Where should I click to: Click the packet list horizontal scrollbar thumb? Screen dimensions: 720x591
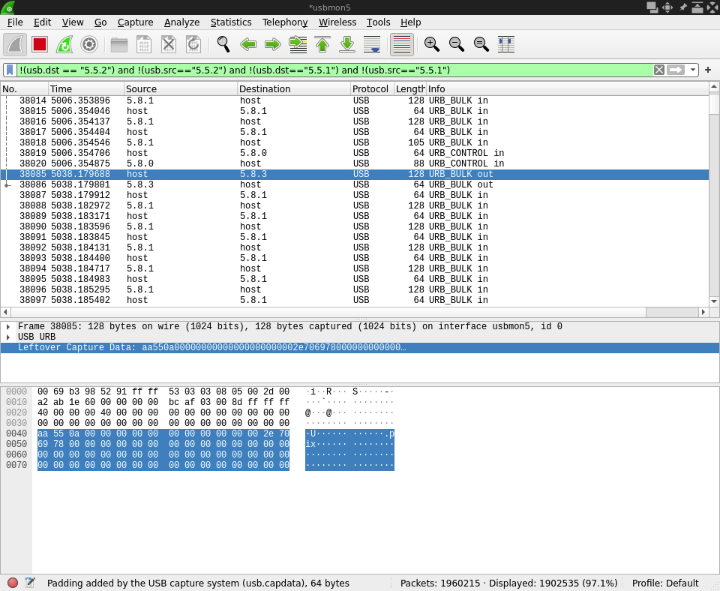click(672, 312)
